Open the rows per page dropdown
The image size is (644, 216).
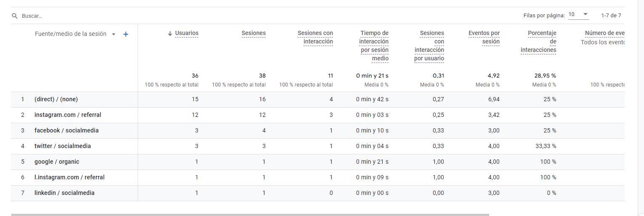coord(578,15)
